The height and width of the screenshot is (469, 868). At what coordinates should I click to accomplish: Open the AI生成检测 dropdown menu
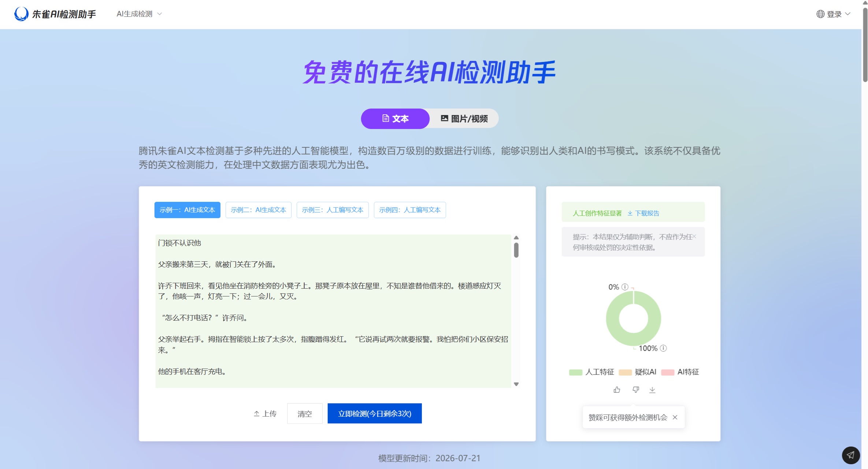point(139,14)
